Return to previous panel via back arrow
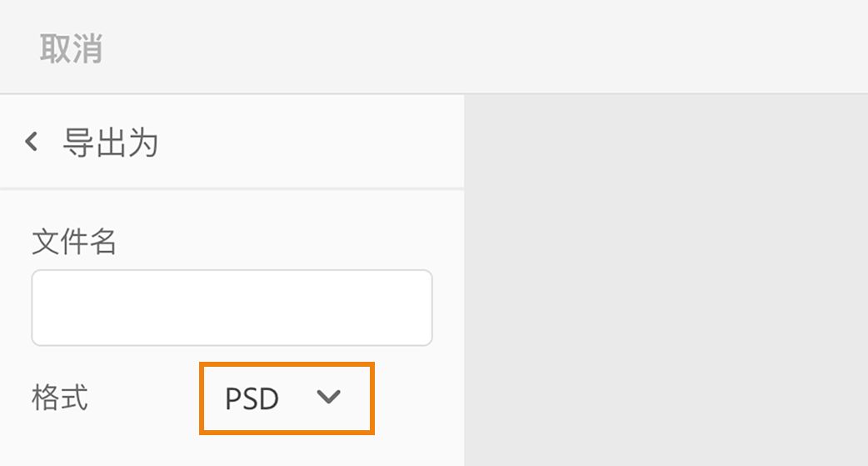 click(x=32, y=142)
